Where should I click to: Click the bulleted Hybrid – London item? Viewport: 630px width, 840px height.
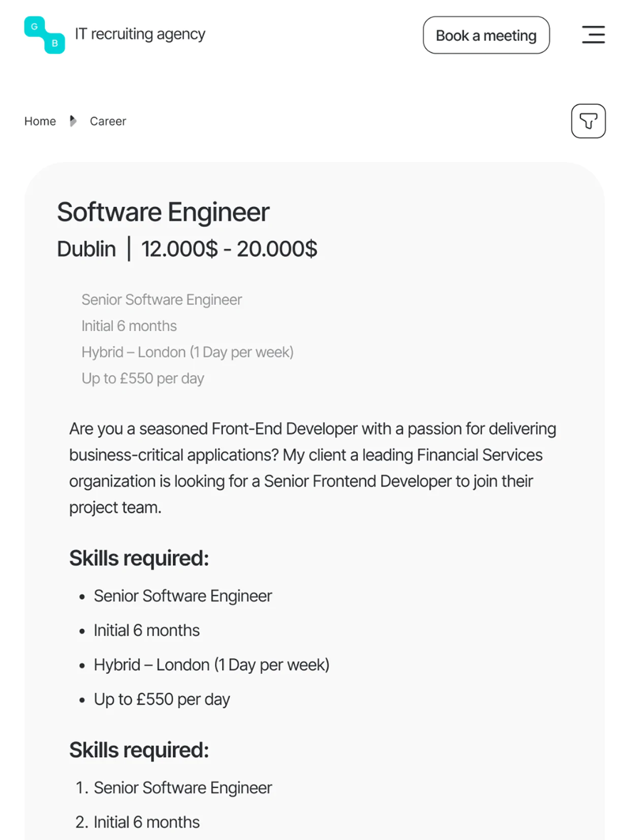211,665
